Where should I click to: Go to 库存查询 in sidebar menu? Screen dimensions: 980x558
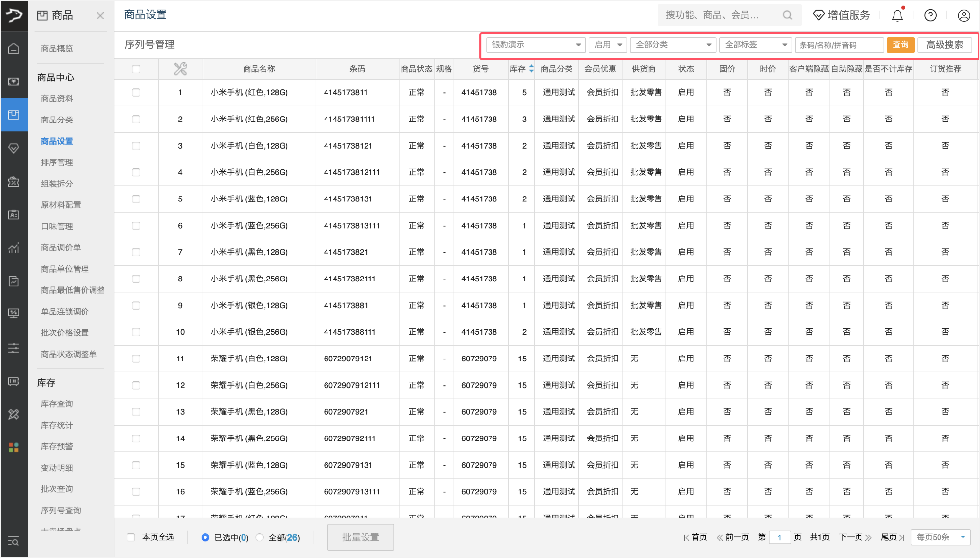(57, 404)
